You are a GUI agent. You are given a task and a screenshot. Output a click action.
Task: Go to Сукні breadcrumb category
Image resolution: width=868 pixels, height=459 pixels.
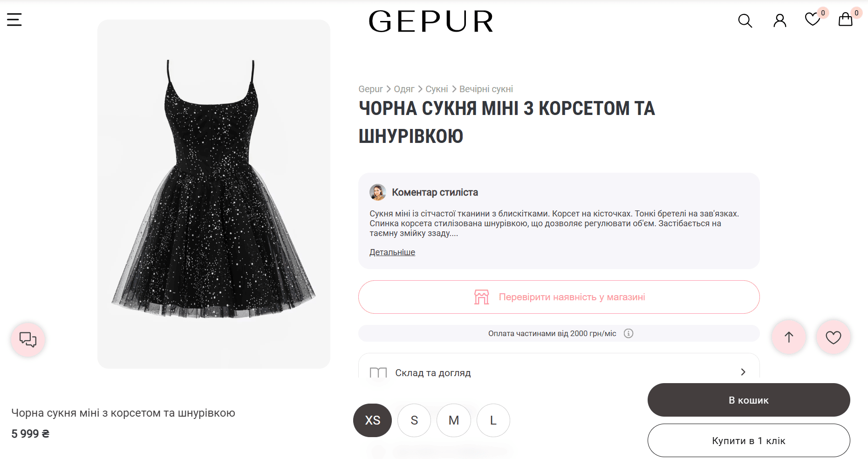tap(437, 89)
